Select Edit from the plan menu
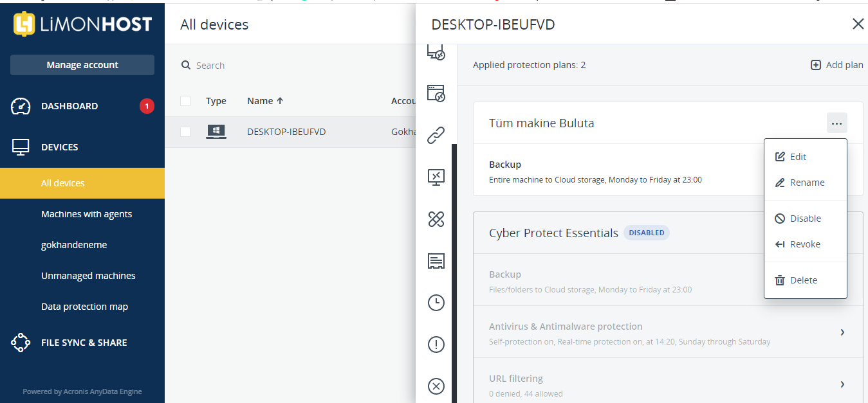Viewport: 868px width, 403px height. click(805, 157)
